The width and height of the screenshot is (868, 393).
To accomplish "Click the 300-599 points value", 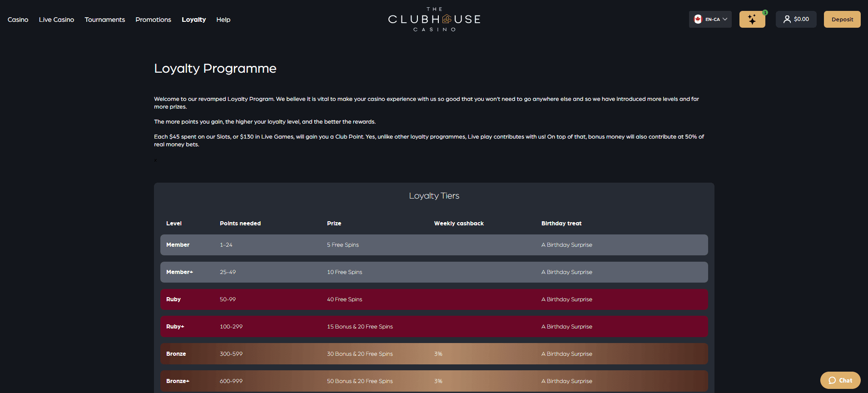I will point(231,353).
